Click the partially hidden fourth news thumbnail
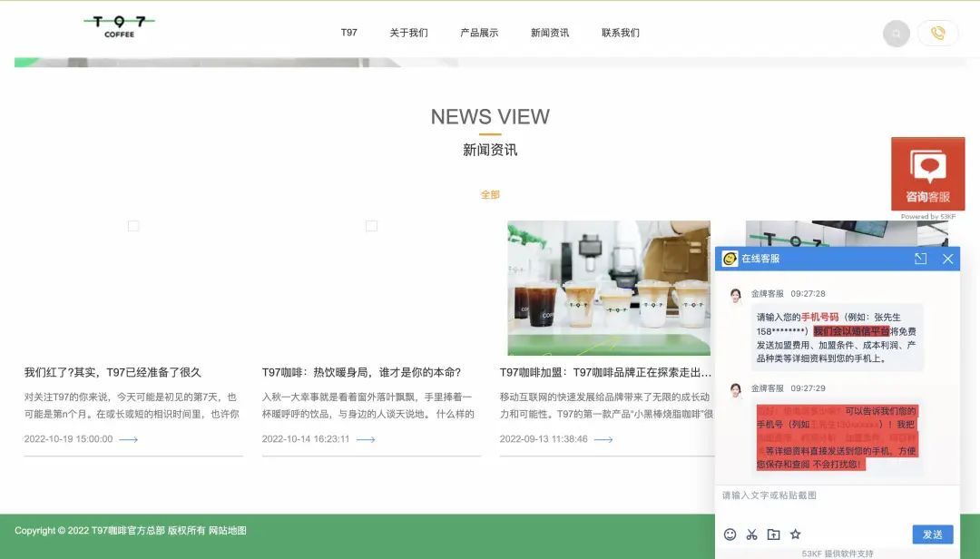Viewport: 980px width, 559px height. (847, 233)
